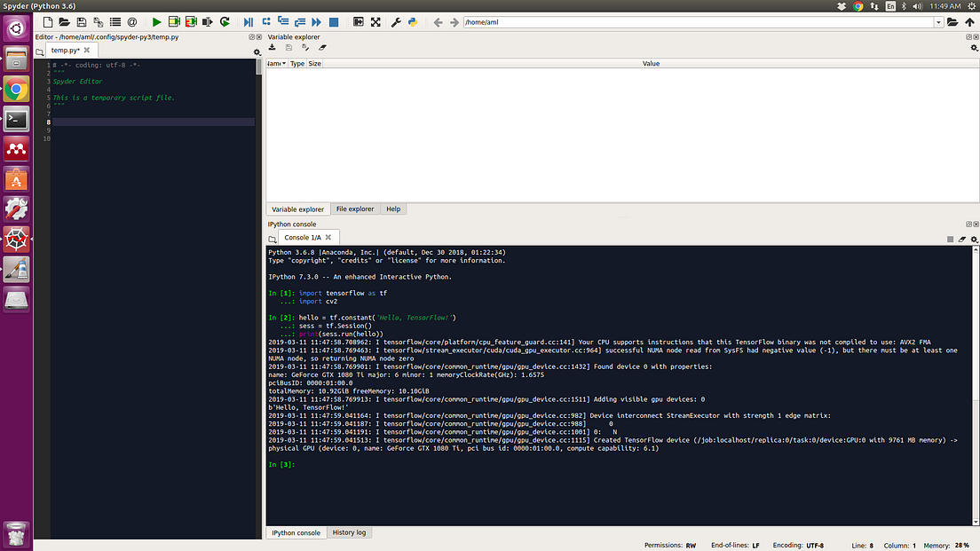The image size is (980, 551).
Task: Save the current file
Action: point(82,22)
